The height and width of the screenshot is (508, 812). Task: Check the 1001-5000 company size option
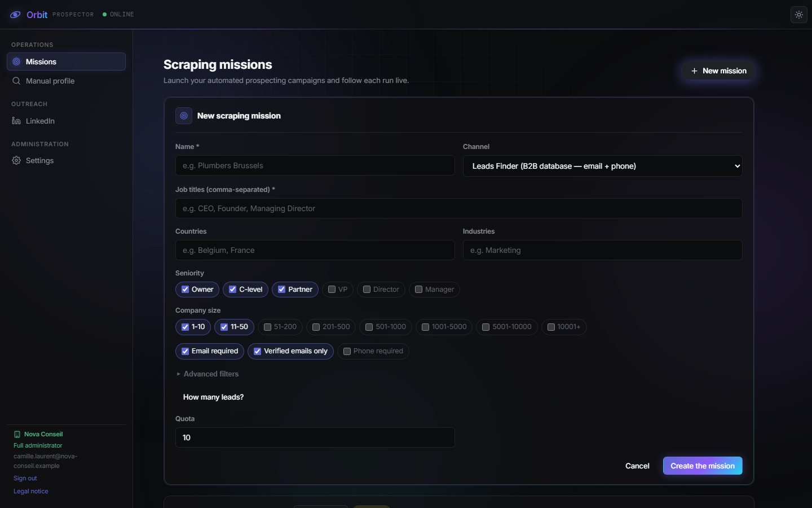[x=425, y=327]
